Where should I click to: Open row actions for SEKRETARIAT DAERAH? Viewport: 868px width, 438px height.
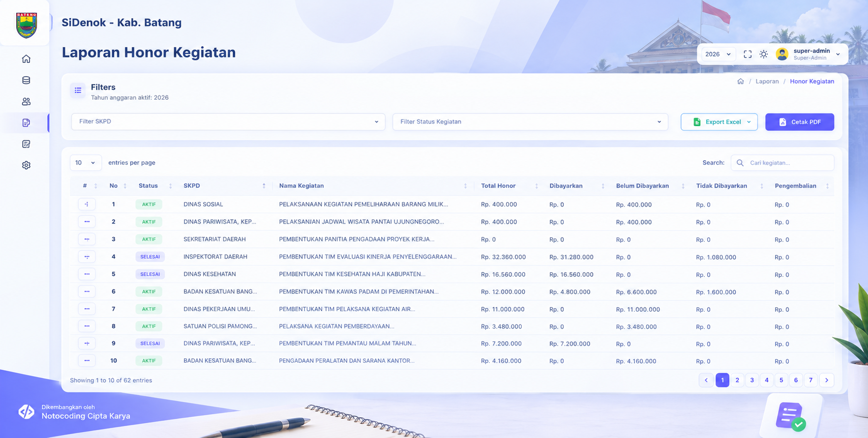tap(87, 239)
